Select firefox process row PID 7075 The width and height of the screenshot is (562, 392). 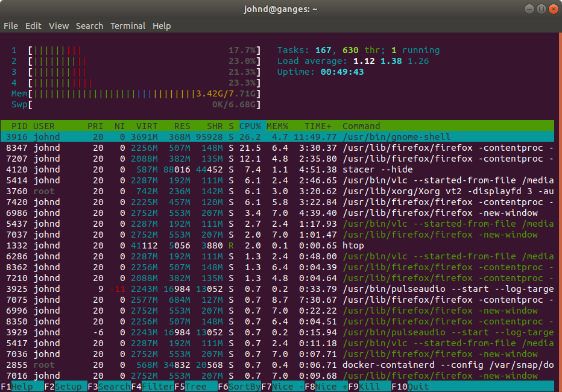click(x=277, y=300)
